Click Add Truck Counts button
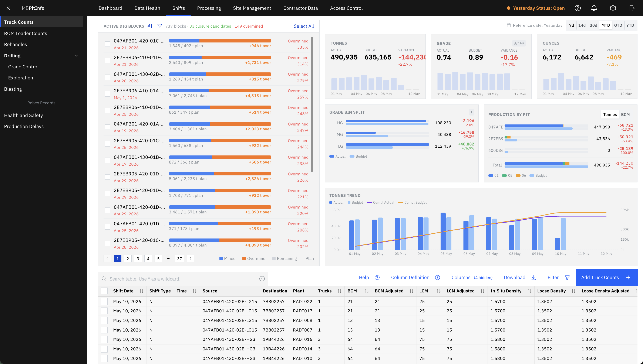 pos(606,278)
